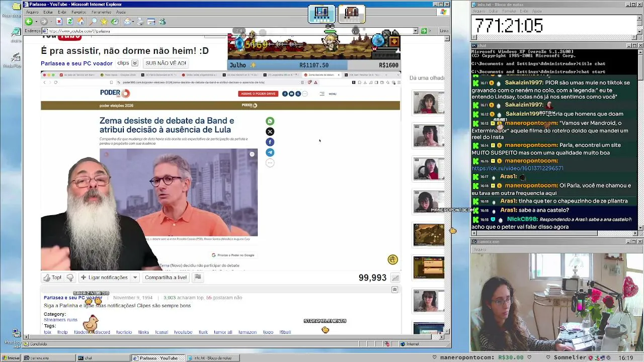
Task: Click the Priorize o Poder no Google button
Action: tap(233, 255)
